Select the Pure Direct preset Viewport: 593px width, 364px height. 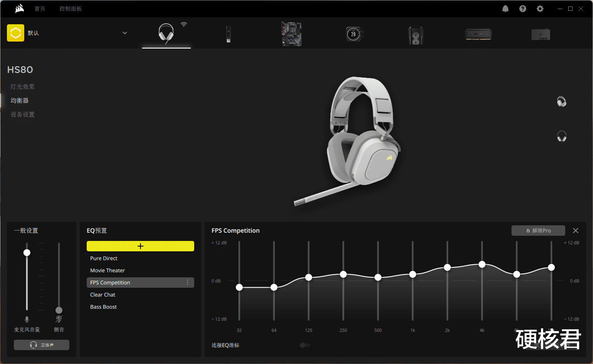coord(140,258)
